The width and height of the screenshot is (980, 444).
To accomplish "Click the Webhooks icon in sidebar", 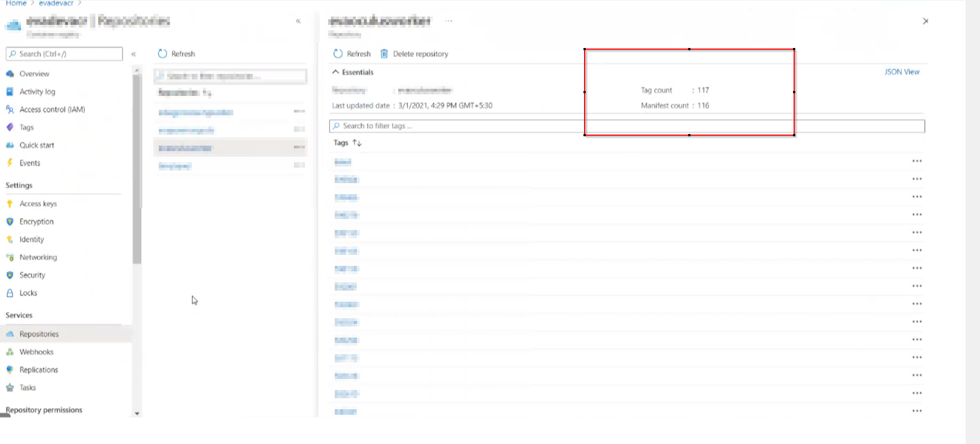I will pyautogui.click(x=10, y=352).
